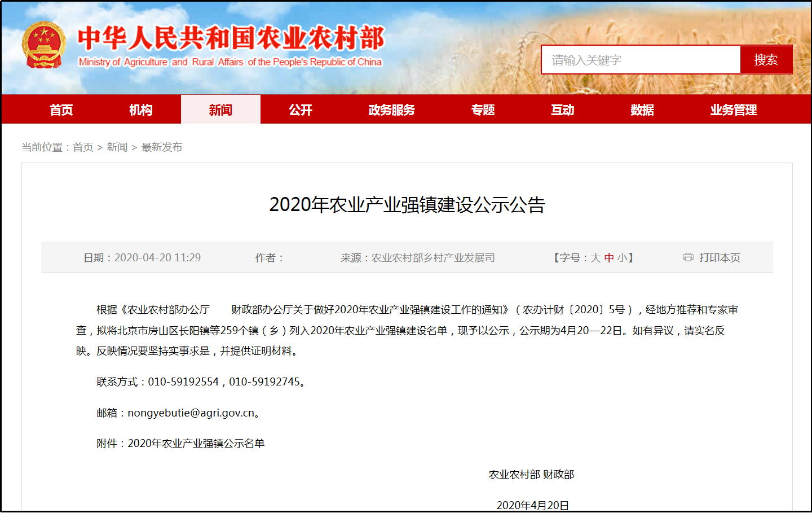Click the English Ministry of Agriculture subtitle
The height and width of the screenshot is (513, 812).
[x=230, y=62]
